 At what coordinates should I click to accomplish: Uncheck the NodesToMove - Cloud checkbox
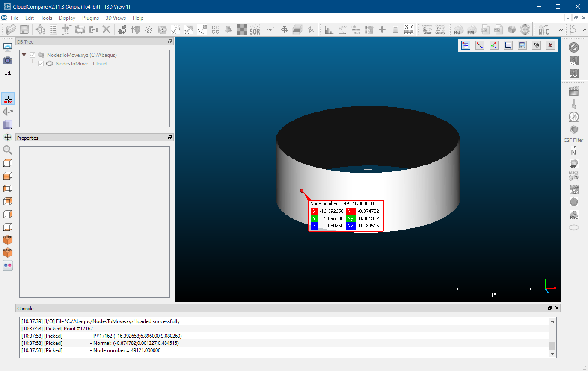point(41,64)
